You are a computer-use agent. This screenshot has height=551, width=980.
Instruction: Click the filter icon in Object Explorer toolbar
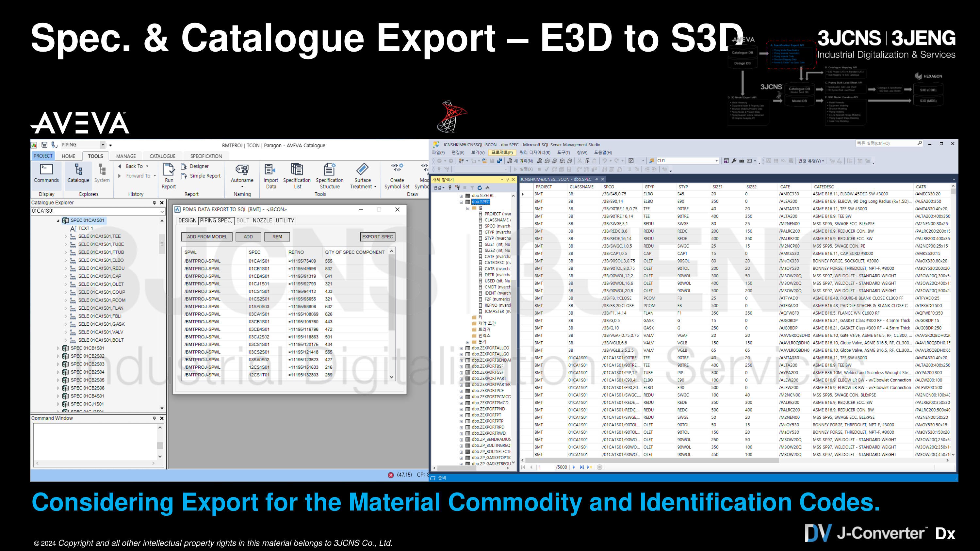(472, 187)
